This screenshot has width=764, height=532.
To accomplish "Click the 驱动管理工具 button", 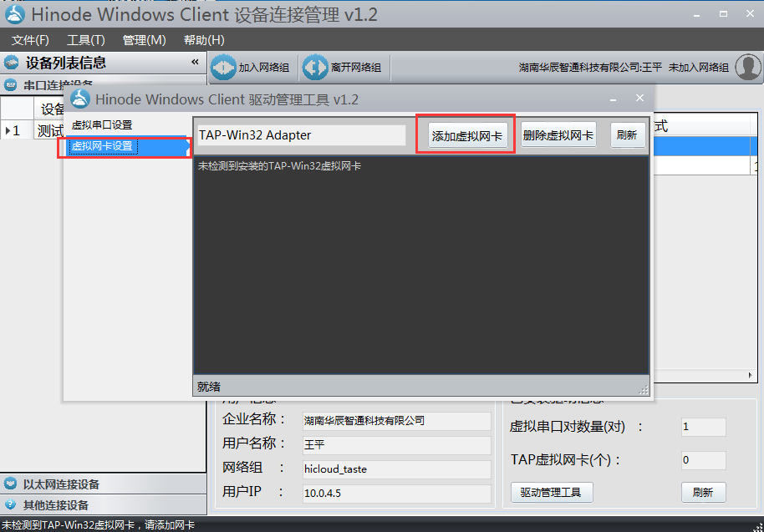I will click(x=552, y=493).
